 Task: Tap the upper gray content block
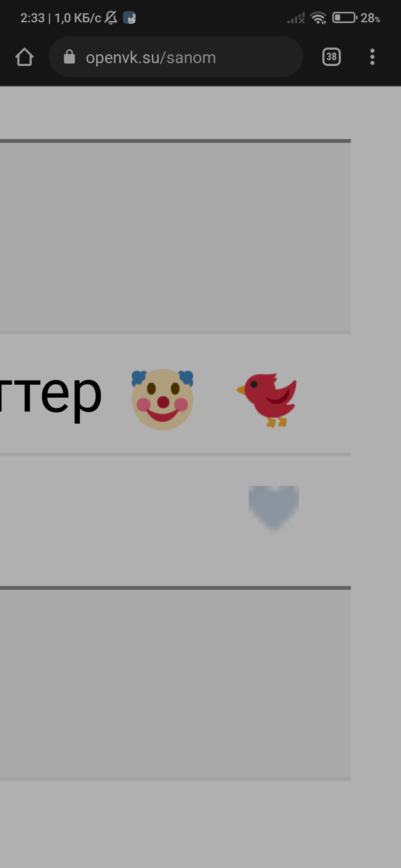click(x=175, y=236)
